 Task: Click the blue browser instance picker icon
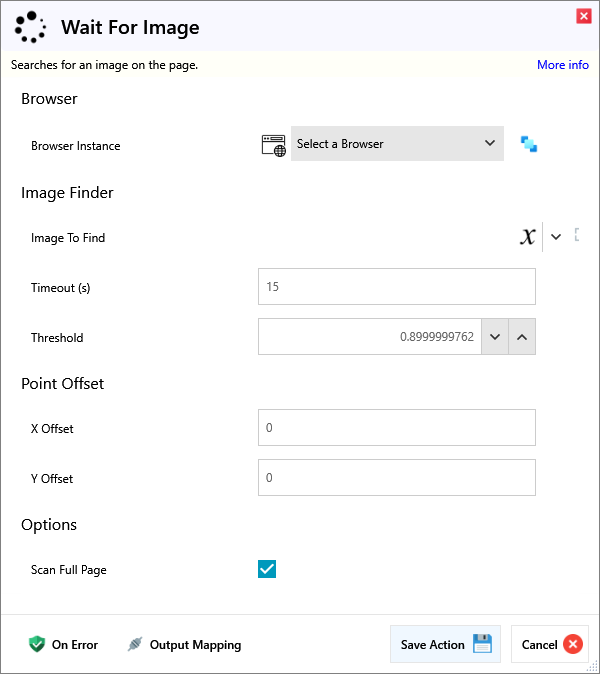[x=529, y=144]
